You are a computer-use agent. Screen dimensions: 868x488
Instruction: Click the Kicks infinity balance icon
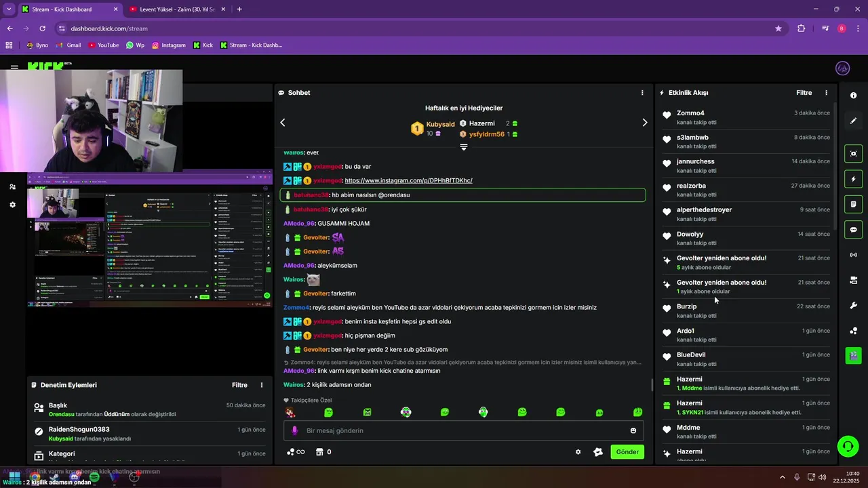coord(296,452)
